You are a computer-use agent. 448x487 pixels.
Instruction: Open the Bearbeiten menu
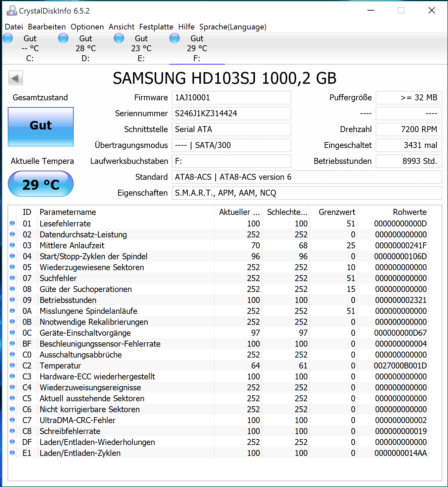[47, 27]
